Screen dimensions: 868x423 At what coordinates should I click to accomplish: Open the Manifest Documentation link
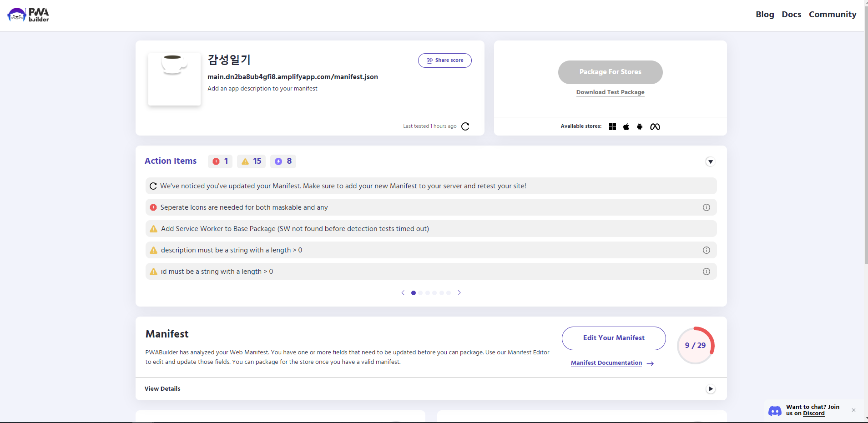(x=606, y=363)
